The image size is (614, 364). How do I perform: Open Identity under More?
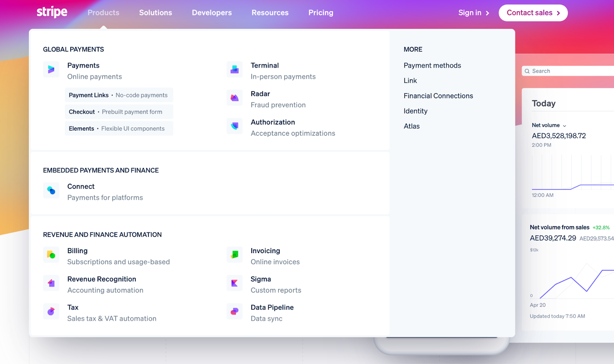[x=416, y=111]
